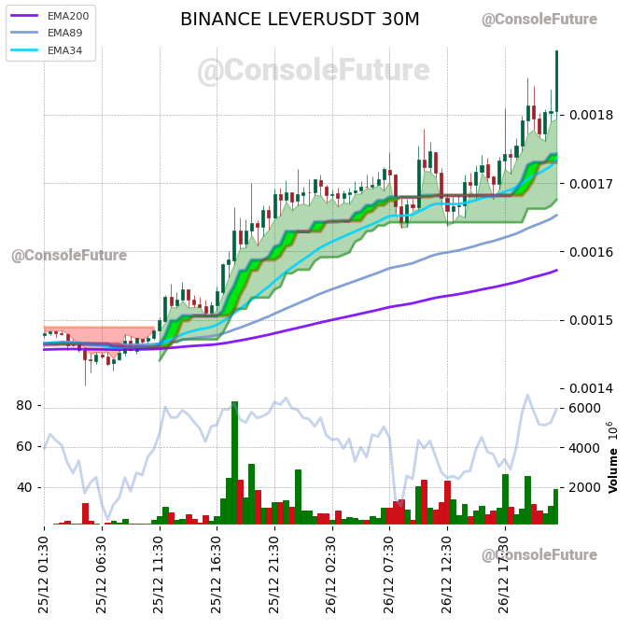Click the blue-gray EMA89 legend line sample
This screenshot has width=644, height=644.
(x=24, y=33)
